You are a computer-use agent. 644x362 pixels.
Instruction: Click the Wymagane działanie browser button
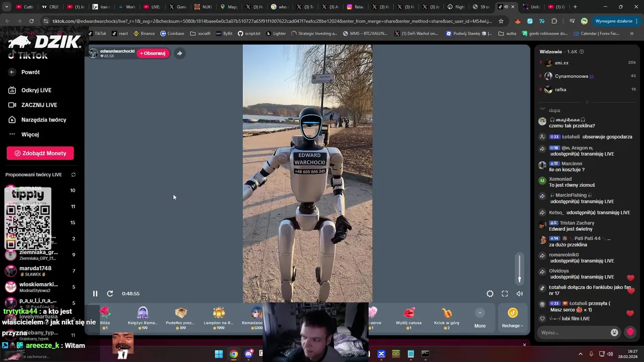click(x=616, y=21)
